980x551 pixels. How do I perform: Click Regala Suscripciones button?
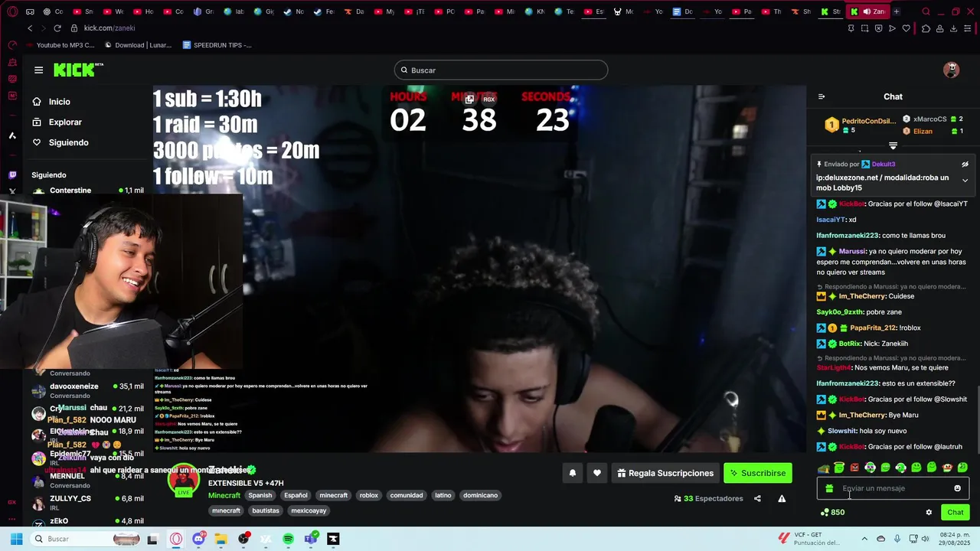(x=664, y=473)
